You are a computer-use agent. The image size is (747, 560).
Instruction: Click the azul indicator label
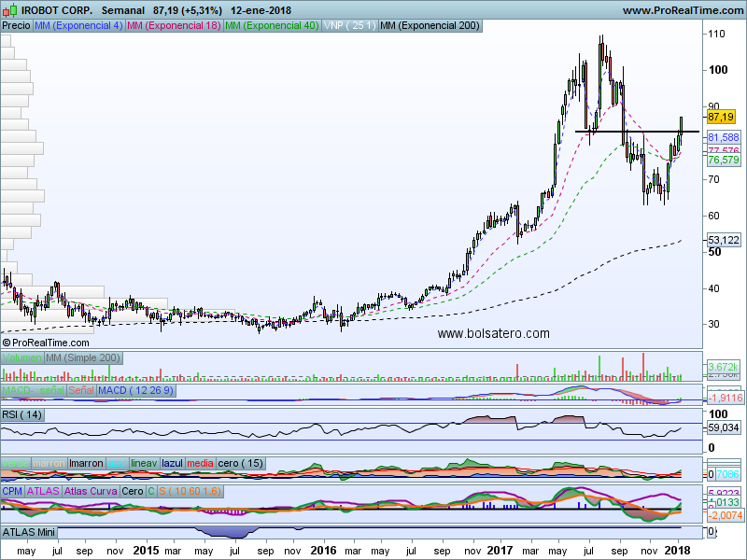coord(117,463)
